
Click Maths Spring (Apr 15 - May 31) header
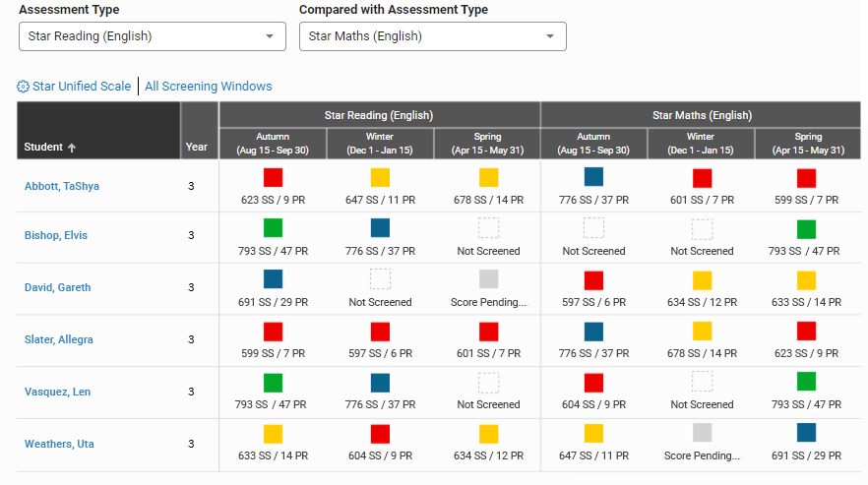(x=808, y=144)
